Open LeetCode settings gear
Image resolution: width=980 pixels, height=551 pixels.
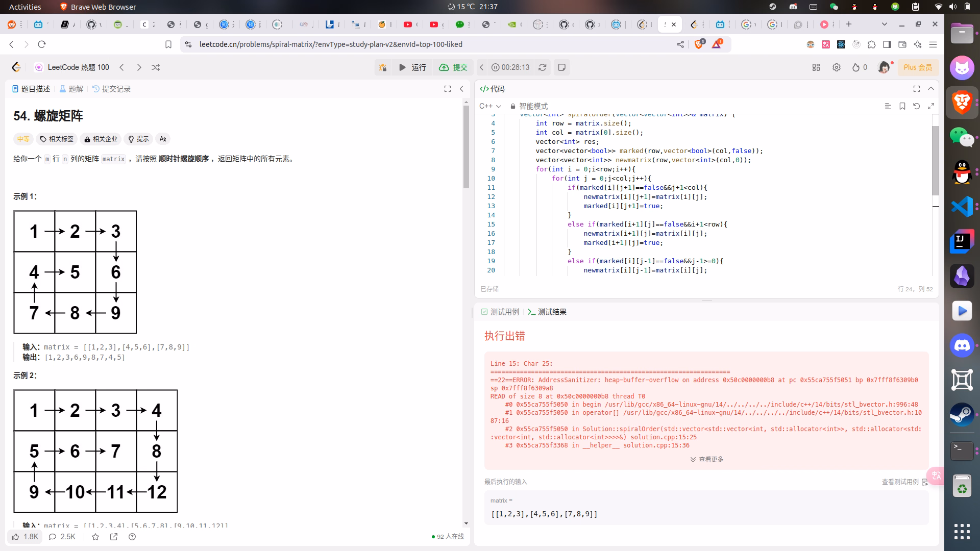coord(836,67)
